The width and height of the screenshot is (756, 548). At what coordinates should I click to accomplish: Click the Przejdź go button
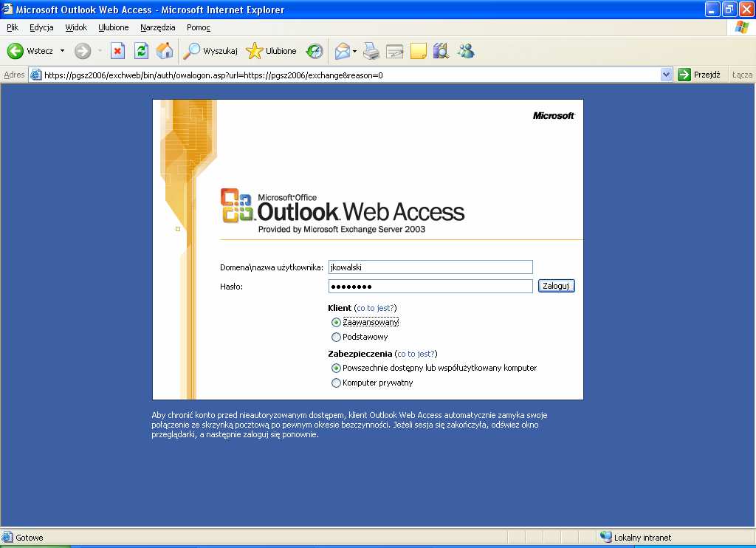[699, 75]
